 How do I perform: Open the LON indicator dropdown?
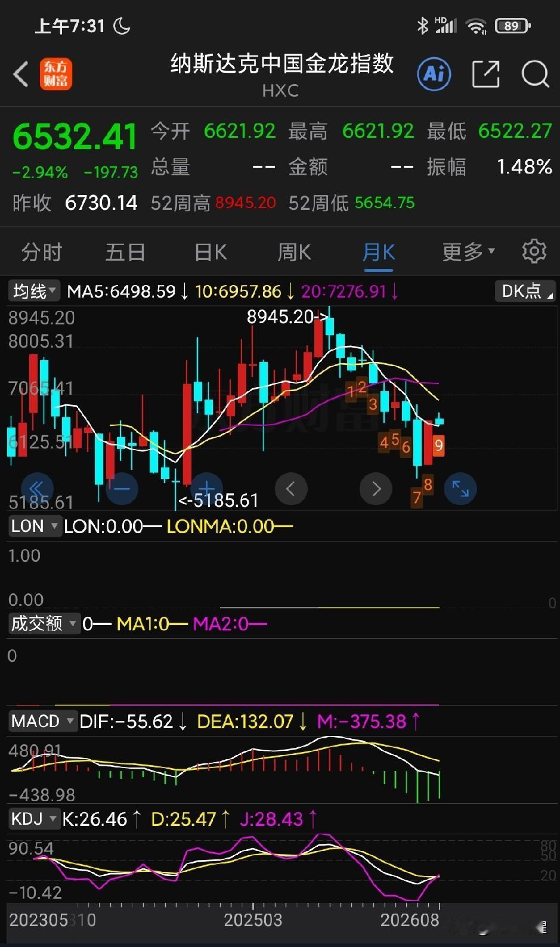click(35, 526)
